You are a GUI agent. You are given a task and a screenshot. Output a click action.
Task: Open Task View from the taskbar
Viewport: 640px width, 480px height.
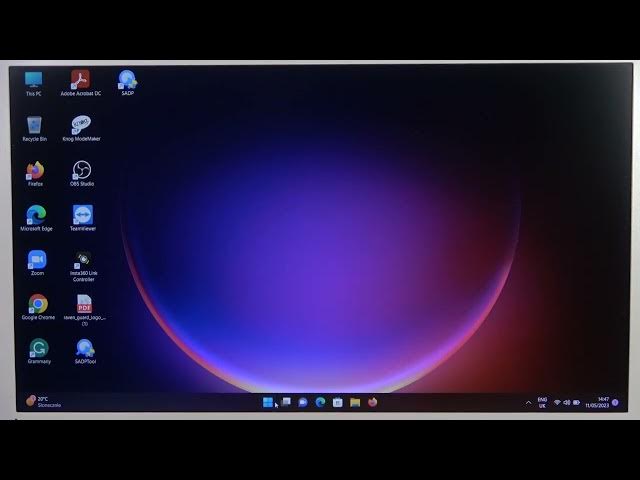click(x=286, y=402)
